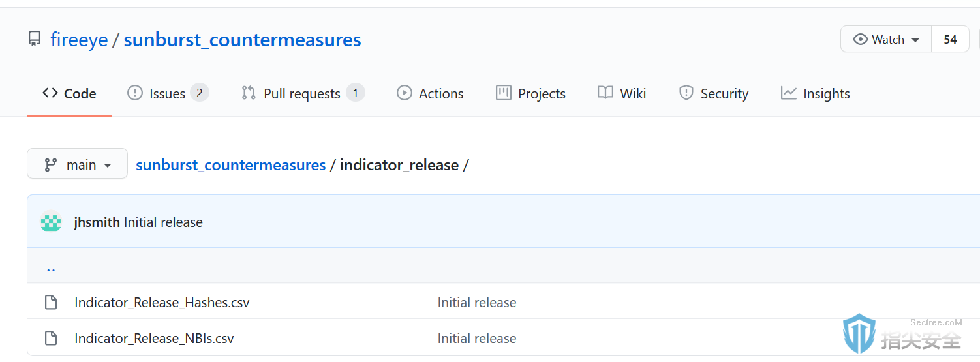Click the Watch button
This screenshot has width=980, height=362.
pyautogui.click(x=886, y=40)
